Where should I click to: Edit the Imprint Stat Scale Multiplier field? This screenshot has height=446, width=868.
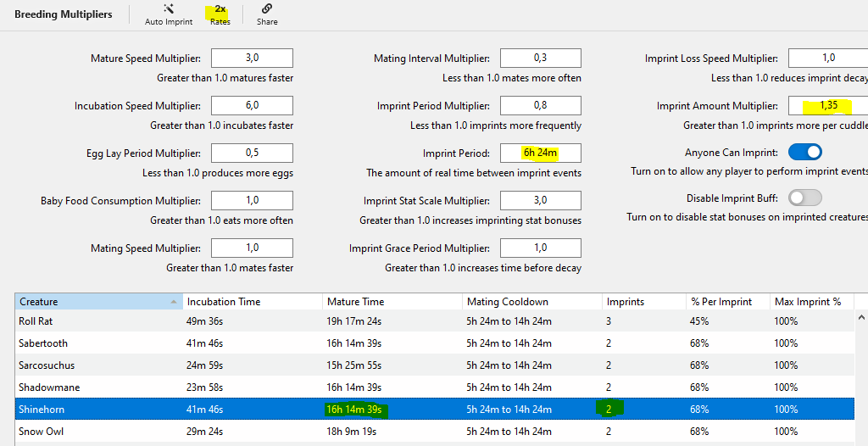coord(540,201)
